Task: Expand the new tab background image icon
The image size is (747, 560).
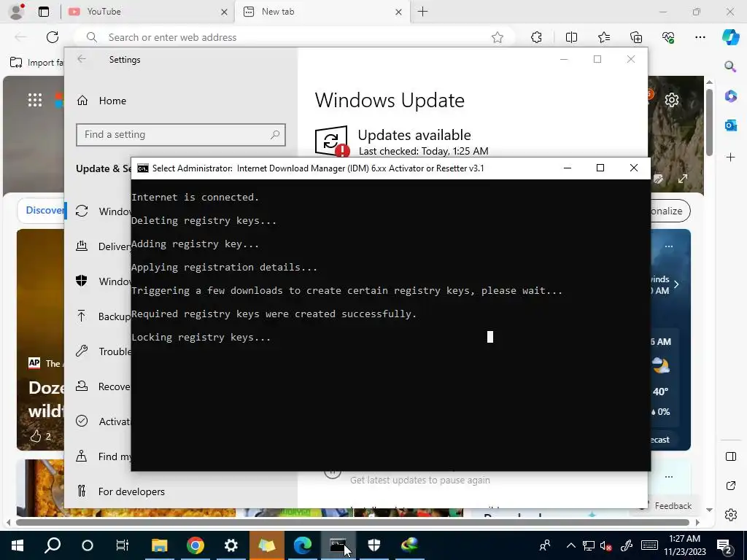Action: pyautogui.click(x=683, y=179)
